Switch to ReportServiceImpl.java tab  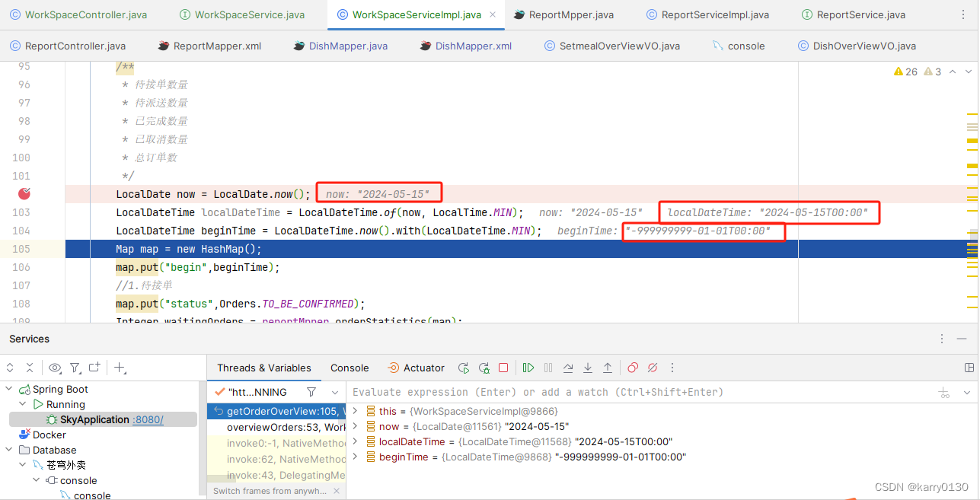(x=707, y=14)
